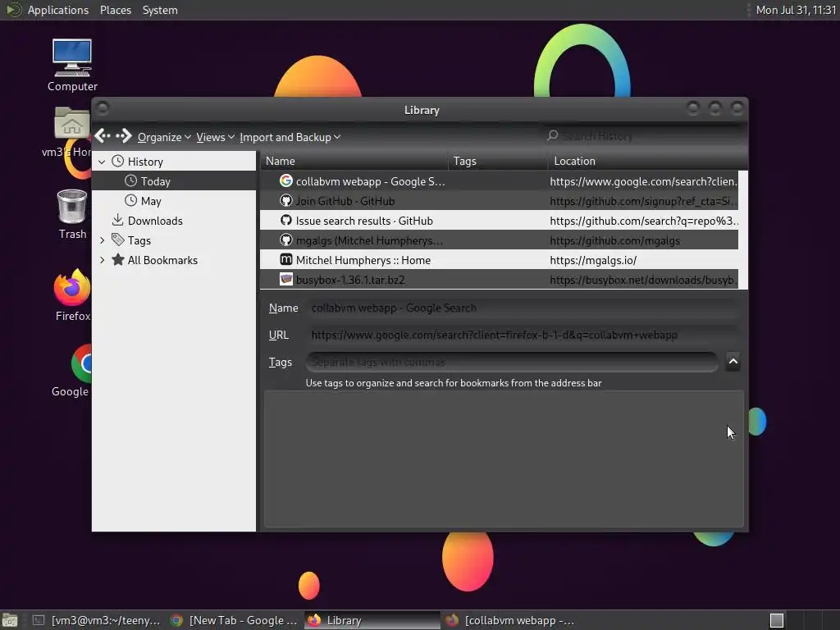Collapse the History tree node
The image size is (840, 630).
[x=102, y=162]
